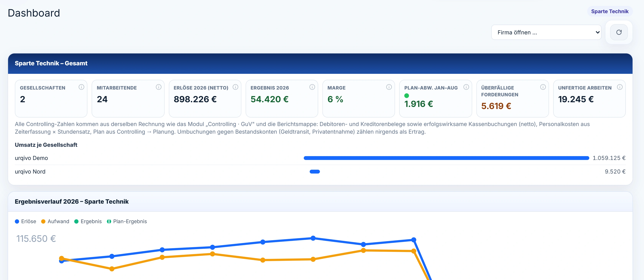The width and height of the screenshot is (644, 280).
Task: Click the 'Sparte Technik' badge
Action: (610, 11)
